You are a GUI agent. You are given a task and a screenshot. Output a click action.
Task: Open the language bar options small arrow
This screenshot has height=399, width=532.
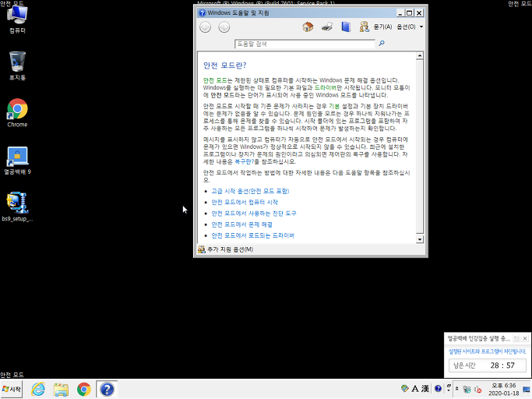pos(449,391)
